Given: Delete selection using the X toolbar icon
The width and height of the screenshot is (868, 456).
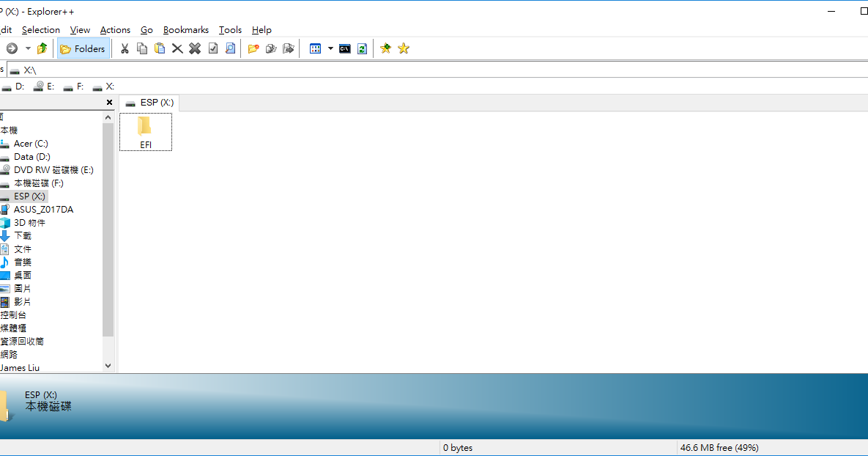Looking at the screenshot, I should (177, 48).
